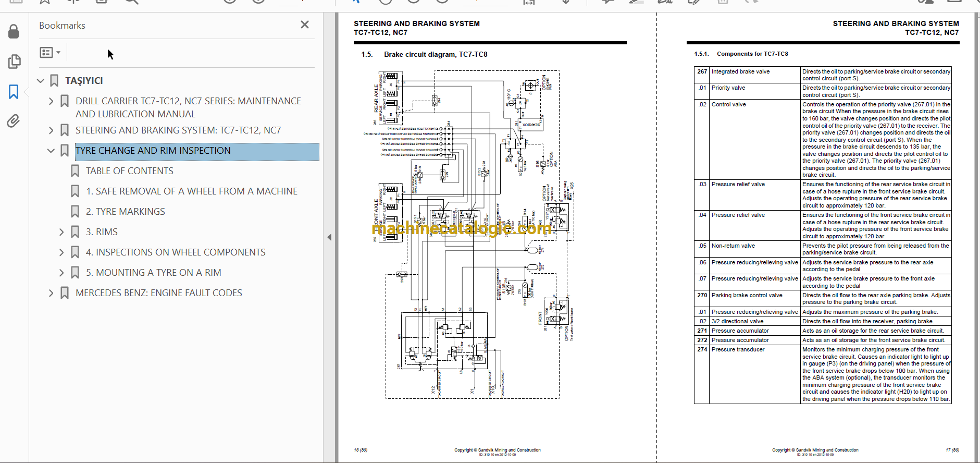Open DRILL CARRIER TC7-TC12 maintenance manual bookmark
Viewport: 980px width, 463px height.
tap(188, 107)
